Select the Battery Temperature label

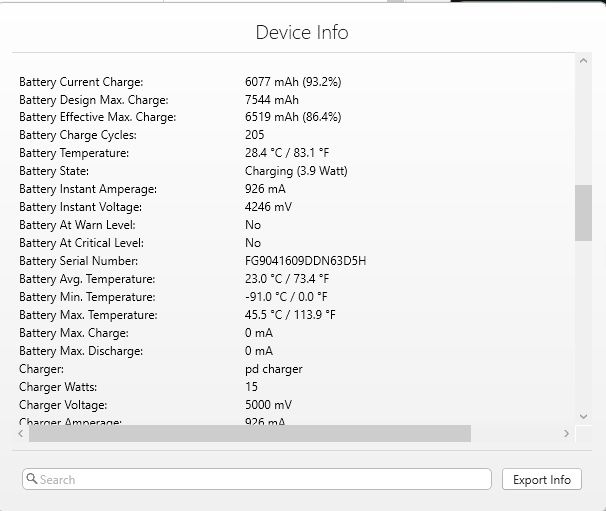click(74, 153)
